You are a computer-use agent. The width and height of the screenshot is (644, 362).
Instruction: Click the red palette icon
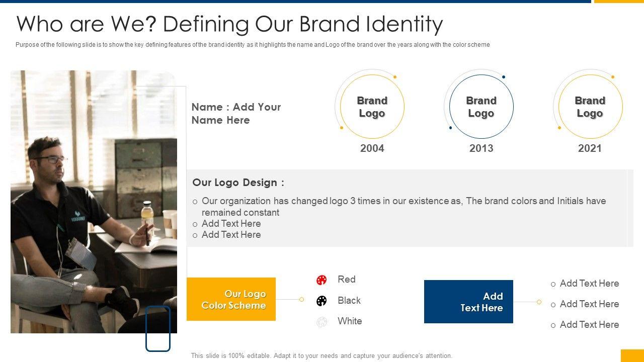pyautogui.click(x=321, y=280)
